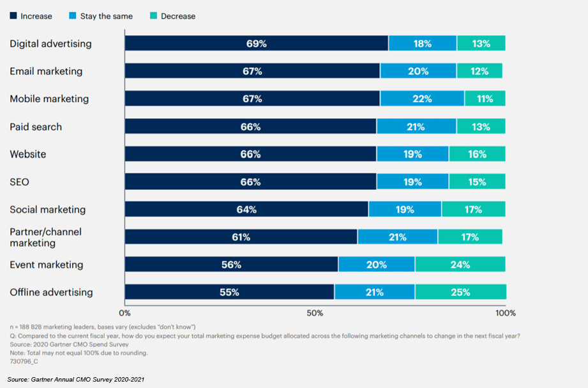Click the Event marketing category label

[x=47, y=265]
